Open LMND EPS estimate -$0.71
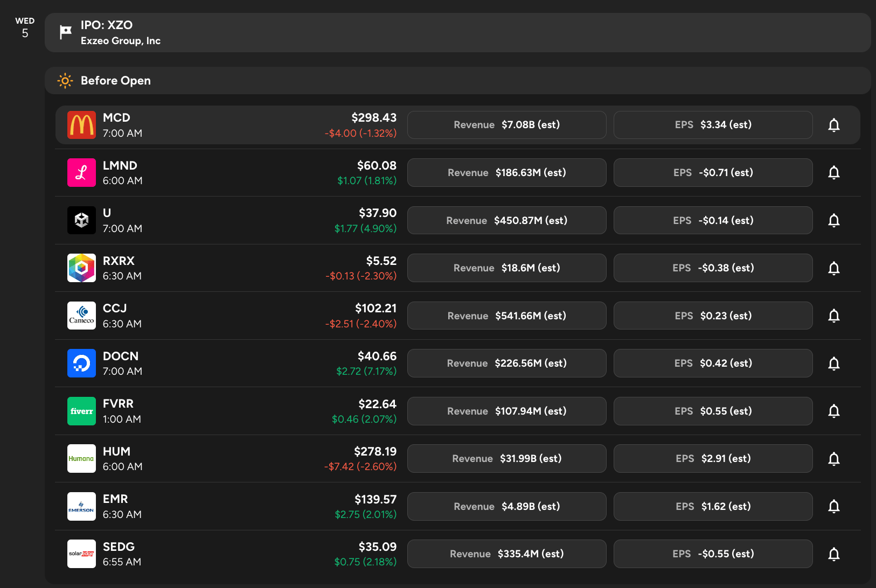The width and height of the screenshot is (876, 588). tap(713, 172)
